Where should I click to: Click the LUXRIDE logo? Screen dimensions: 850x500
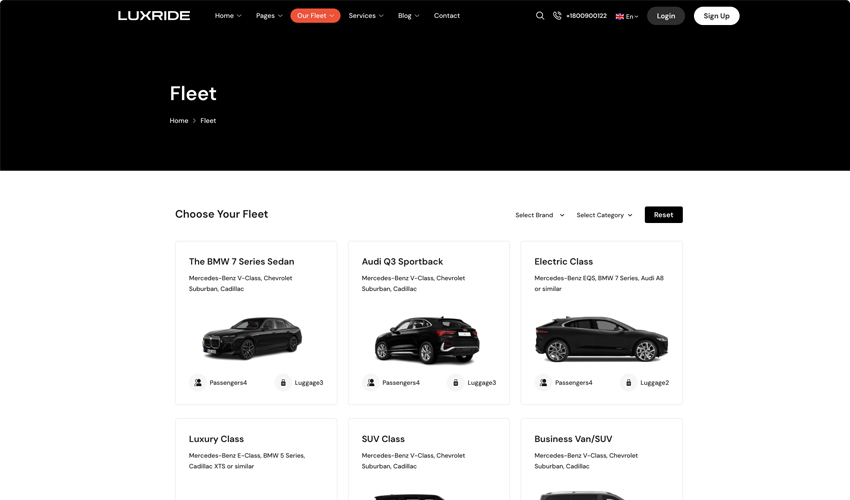coord(154,16)
